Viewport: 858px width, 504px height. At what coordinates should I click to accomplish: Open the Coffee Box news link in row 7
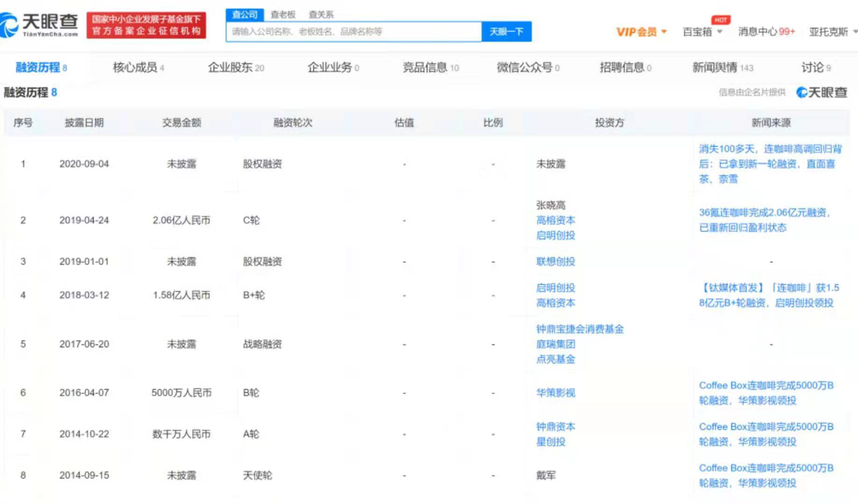coord(766,434)
